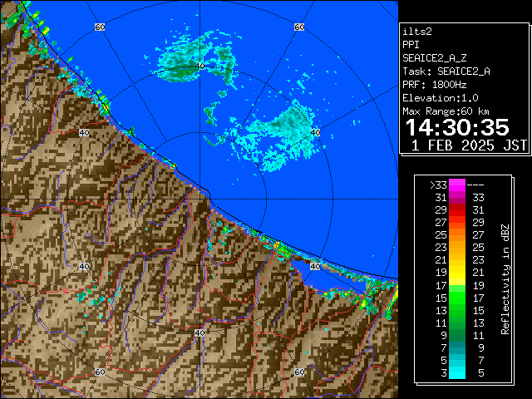This screenshot has height=399, width=532.
Task: Click the 60 km range label in the northeast
Action: 299,27
